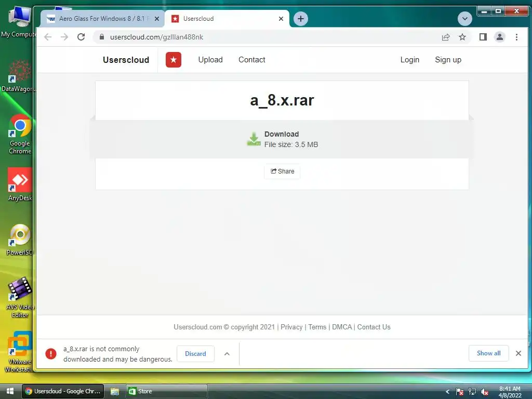
Task: Open Store from taskbar
Action: (x=167, y=391)
